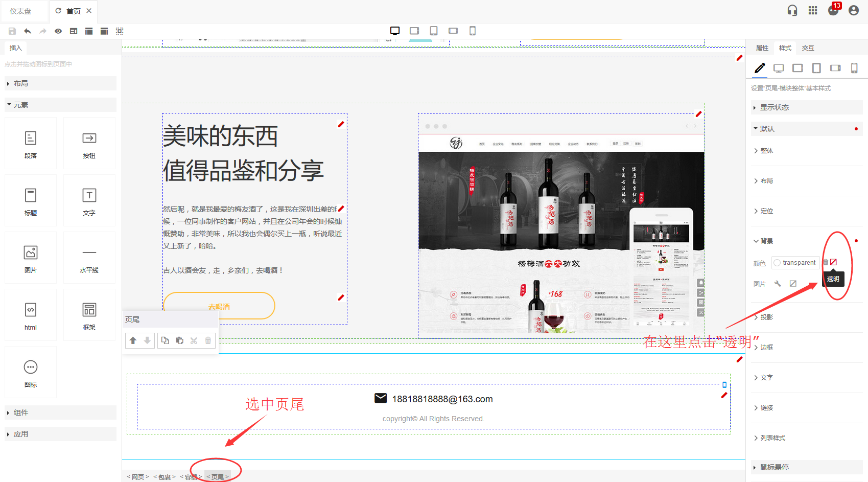The height and width of the screenshot is (482, 868).
Task: Open the apps grid icon
Action: point(813,10)
